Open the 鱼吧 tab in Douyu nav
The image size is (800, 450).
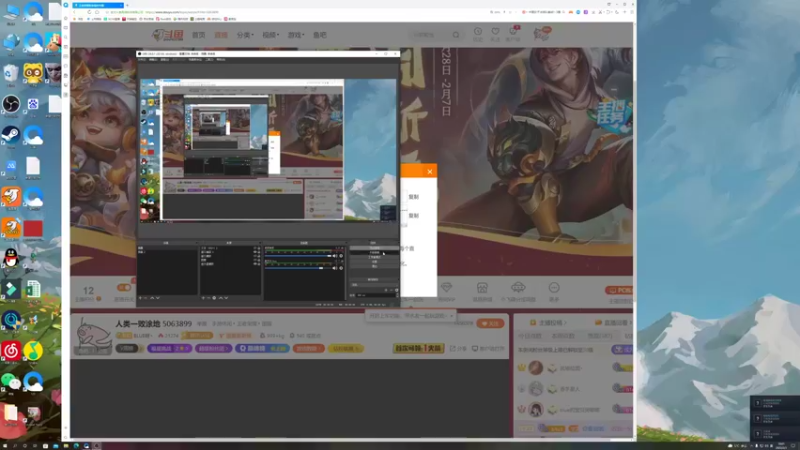coord(320,35)
